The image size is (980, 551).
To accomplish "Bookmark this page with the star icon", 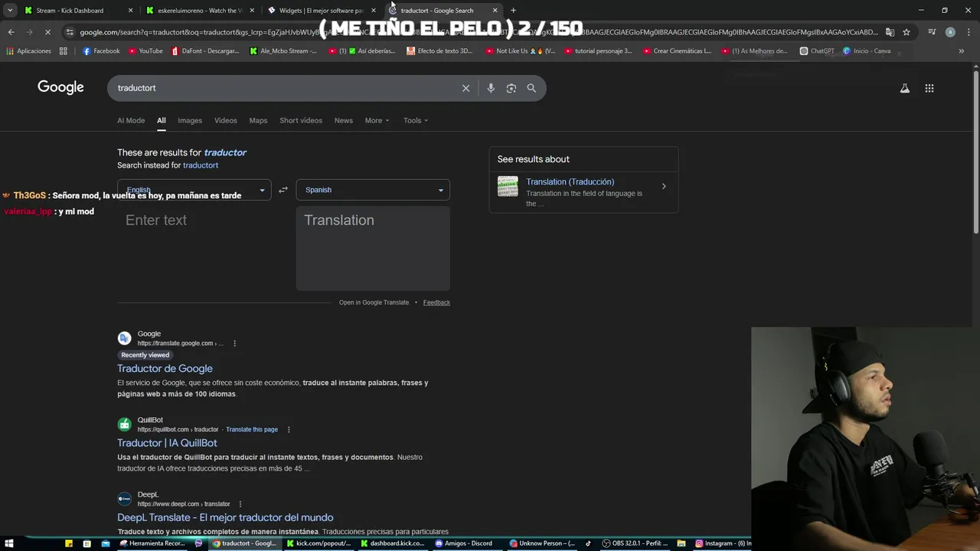I will pyautogui.click(x=906, y=32).
